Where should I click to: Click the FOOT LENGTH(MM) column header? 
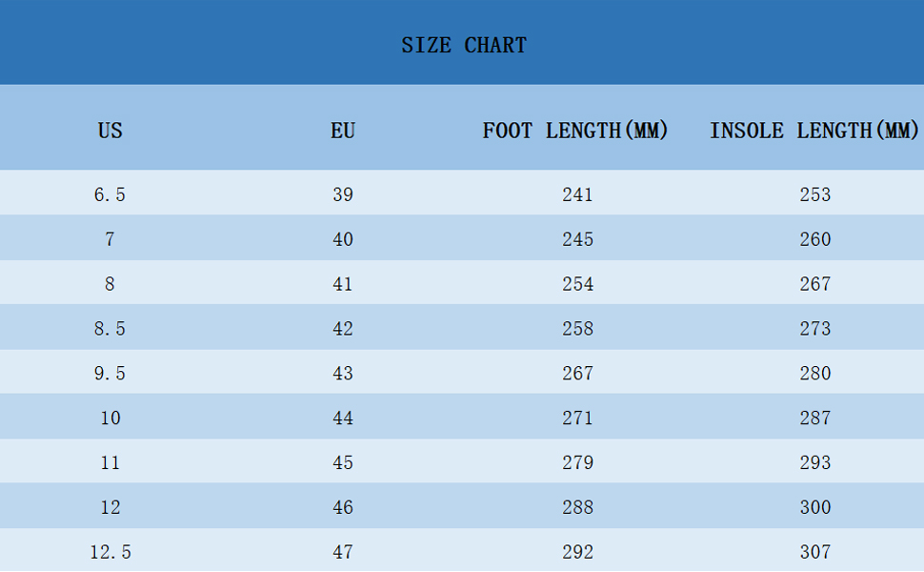coord(575,131)
